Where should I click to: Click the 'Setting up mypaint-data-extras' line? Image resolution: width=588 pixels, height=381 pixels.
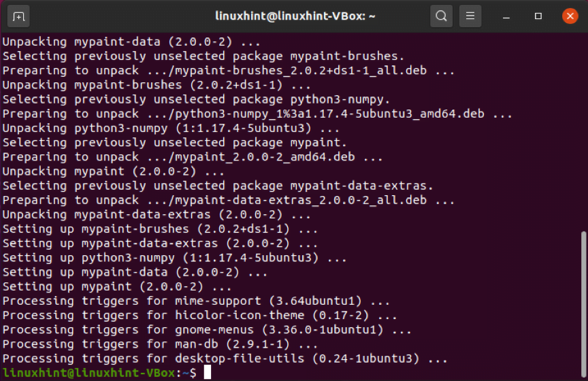tap(160, 244)
